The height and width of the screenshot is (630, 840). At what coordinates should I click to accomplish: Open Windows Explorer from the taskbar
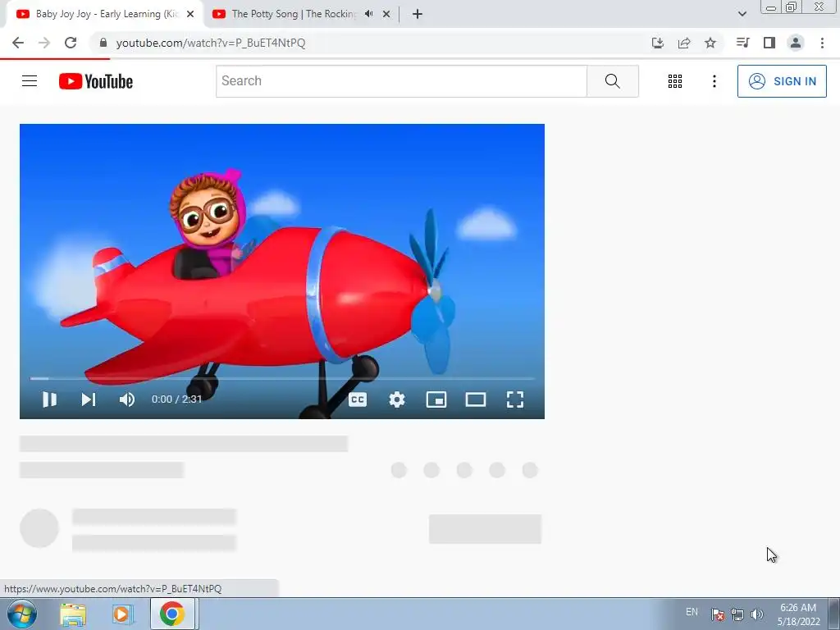pos(73,614)
